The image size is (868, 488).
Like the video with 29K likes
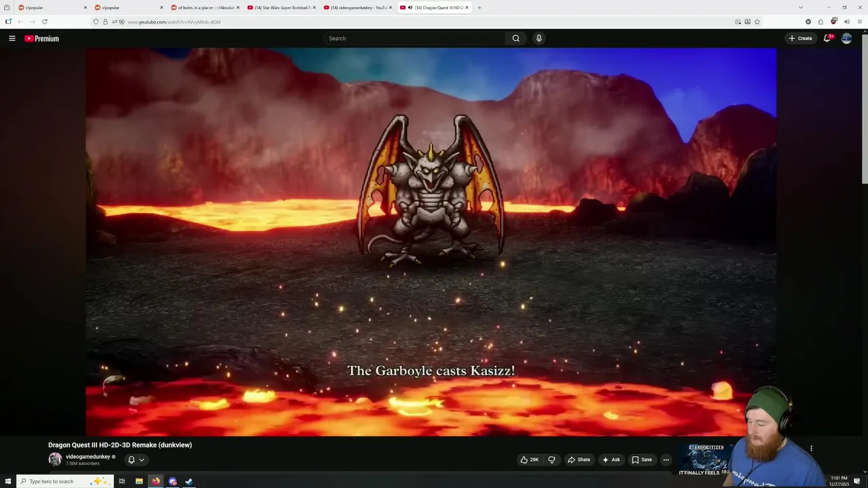pyautogui.click(x=530, y=460)
